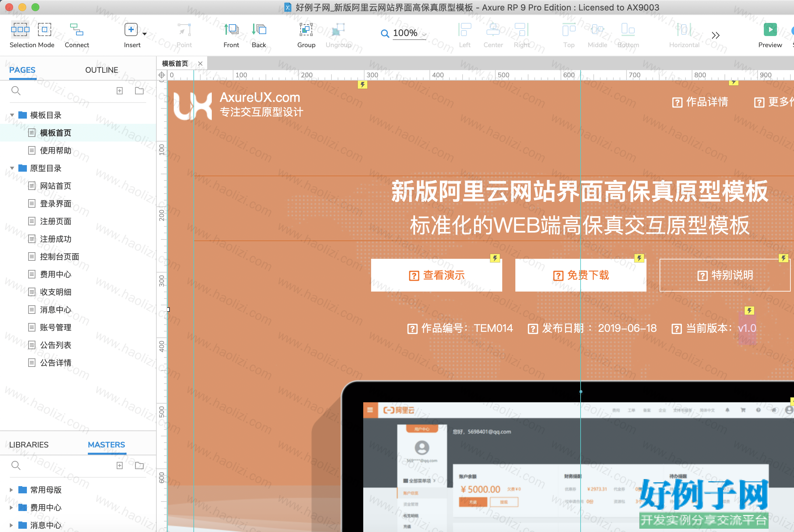Click the ruler origin crosshair icon
The height and width of the screenshot is (532, 794).
tap(162, 75)
